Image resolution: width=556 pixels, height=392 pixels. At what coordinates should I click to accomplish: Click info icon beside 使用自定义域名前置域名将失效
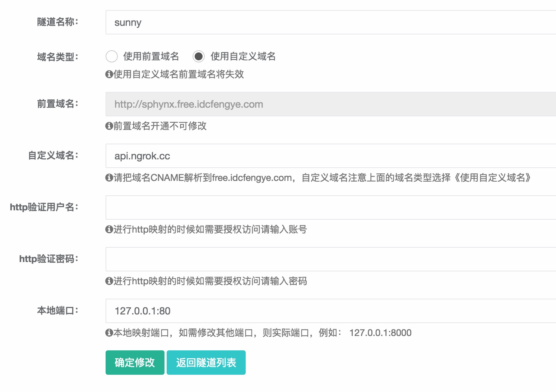click(109, 74)
